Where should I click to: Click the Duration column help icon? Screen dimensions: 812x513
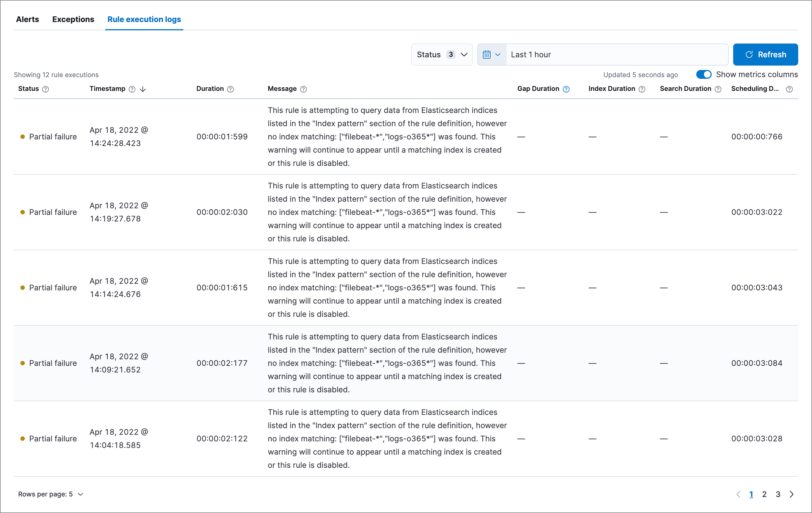230,89
